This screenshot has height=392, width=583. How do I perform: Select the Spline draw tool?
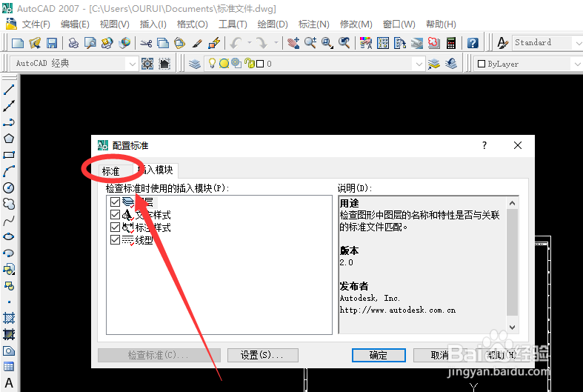tap(9, 221)
